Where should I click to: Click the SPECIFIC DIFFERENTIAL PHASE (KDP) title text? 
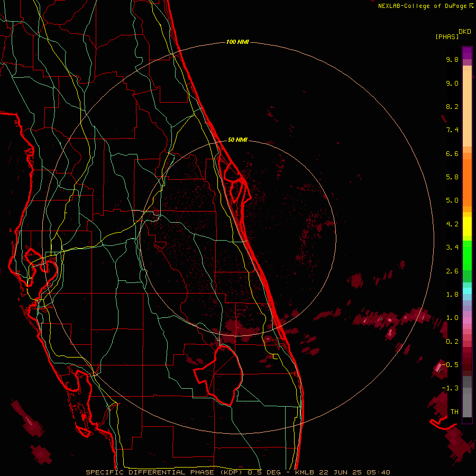(x=165, y=472)
